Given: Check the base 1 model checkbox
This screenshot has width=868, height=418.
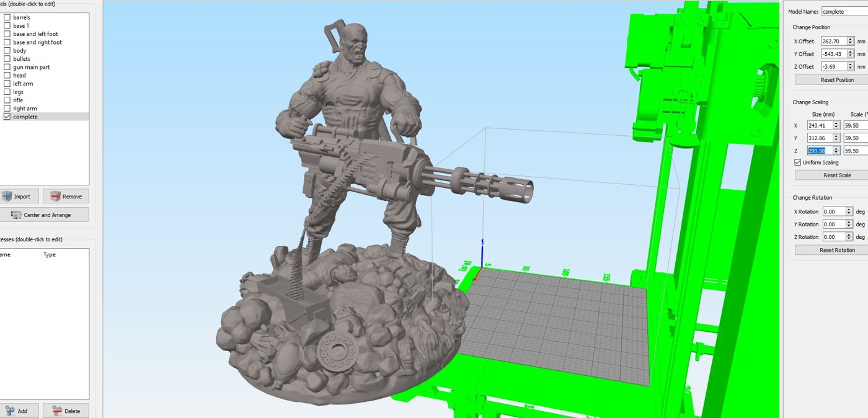Looking at the screenshot, I should pyautogui.click(x=7, y=25).
